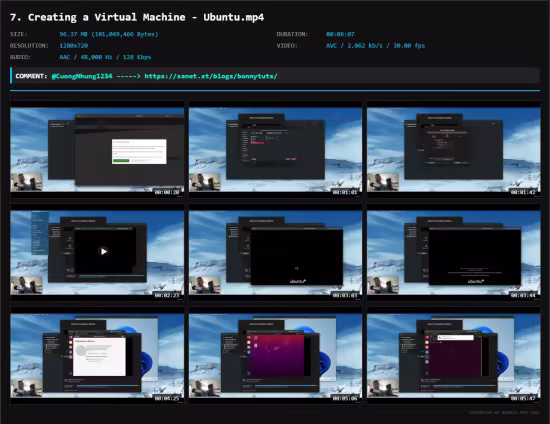This screenshot has width=550, height=424.
Task: Open the thumbnail stamped 00:05:47
Action: pos(454,356)
